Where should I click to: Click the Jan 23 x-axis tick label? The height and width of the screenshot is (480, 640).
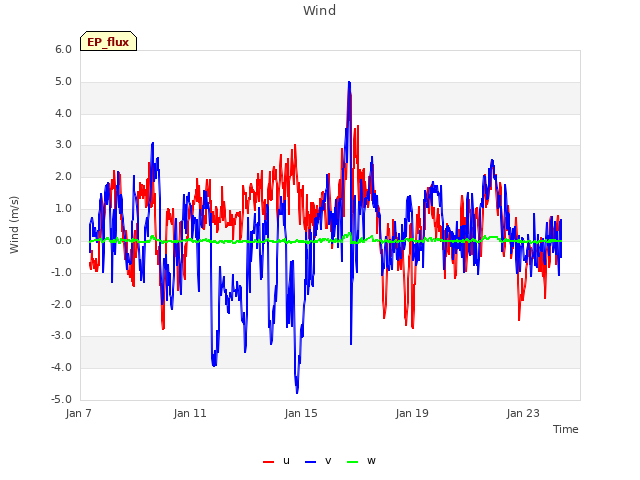point(523,413)
